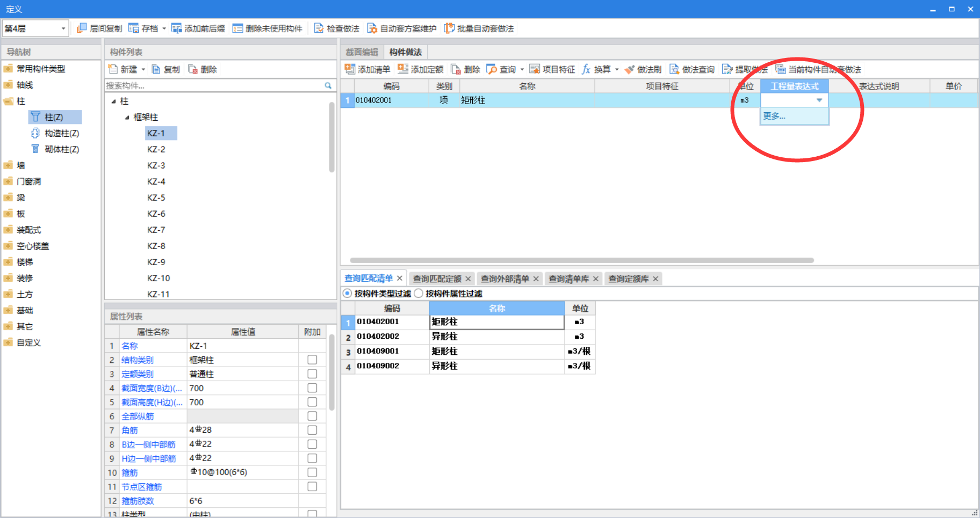Click the 名称 property link

click(129, 346)
